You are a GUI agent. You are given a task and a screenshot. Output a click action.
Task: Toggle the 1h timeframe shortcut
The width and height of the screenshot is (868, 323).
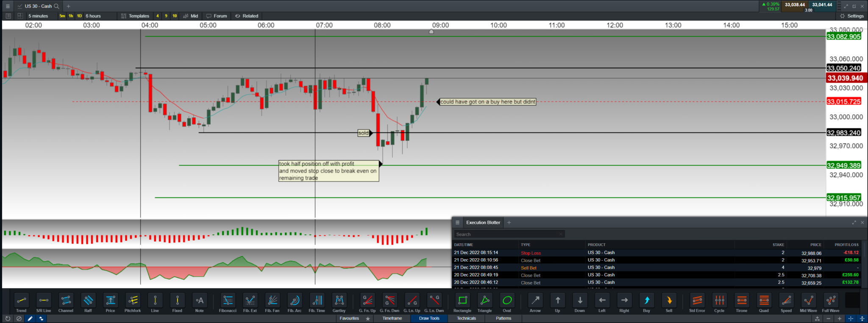coord(71,16)
